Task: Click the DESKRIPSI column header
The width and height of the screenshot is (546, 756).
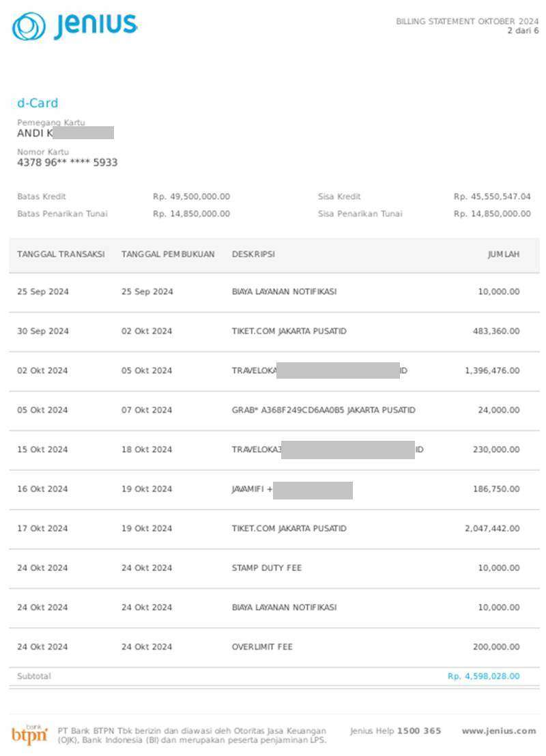Action: (x=253, y=254)
